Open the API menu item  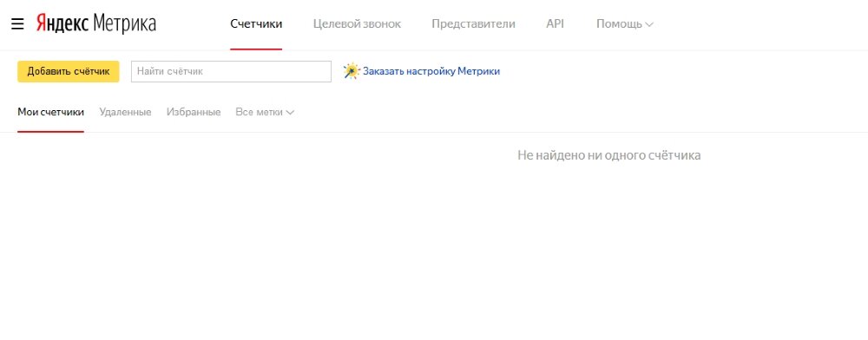(555, 24)
